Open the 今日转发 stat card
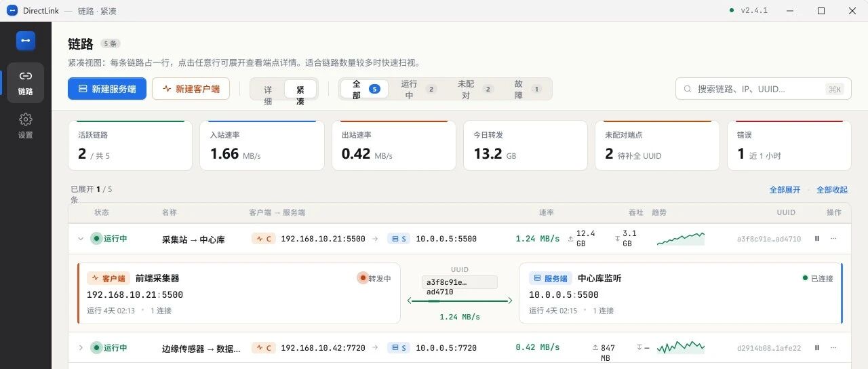 pyautogui.click(x=525, y=146)
